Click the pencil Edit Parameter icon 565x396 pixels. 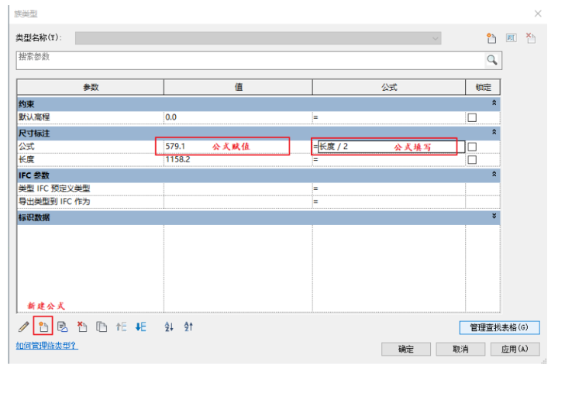pos(24,327)
